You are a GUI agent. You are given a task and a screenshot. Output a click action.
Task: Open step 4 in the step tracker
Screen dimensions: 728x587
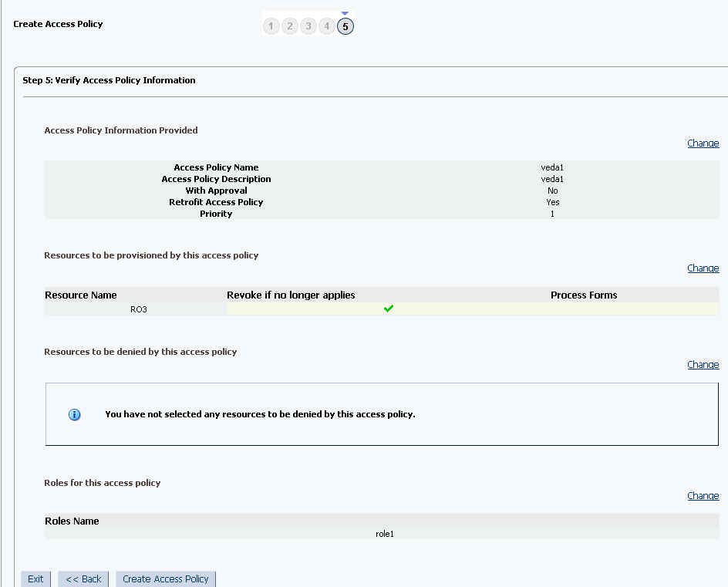[326, 25]
